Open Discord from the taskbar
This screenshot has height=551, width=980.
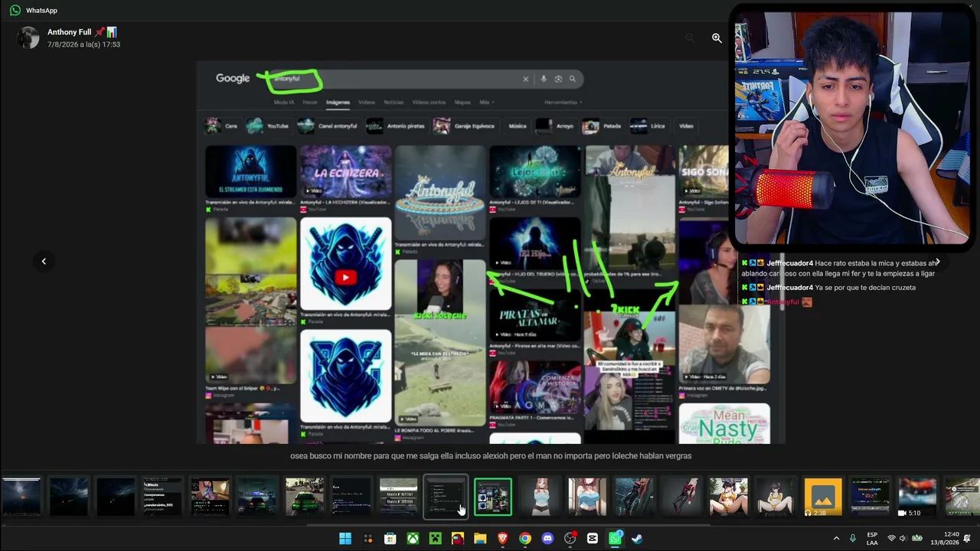(x=547, y=539)
